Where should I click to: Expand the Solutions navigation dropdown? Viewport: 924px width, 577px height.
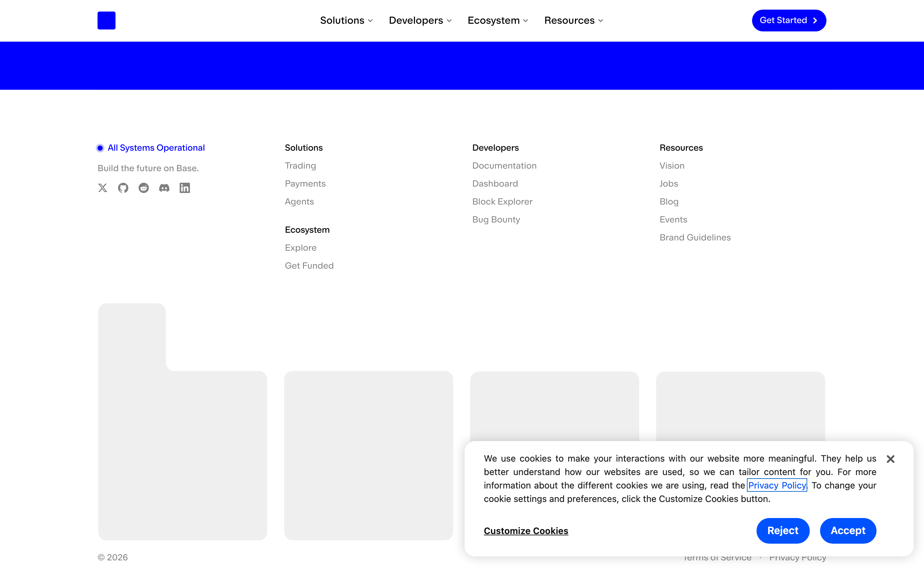tap(346, 21)
